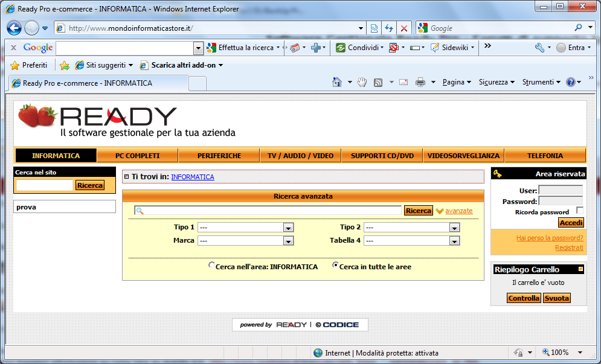Screen dimensions: 601x364
Task: Click the Google toolbar popup blocker icon
Action: point(393,48)
